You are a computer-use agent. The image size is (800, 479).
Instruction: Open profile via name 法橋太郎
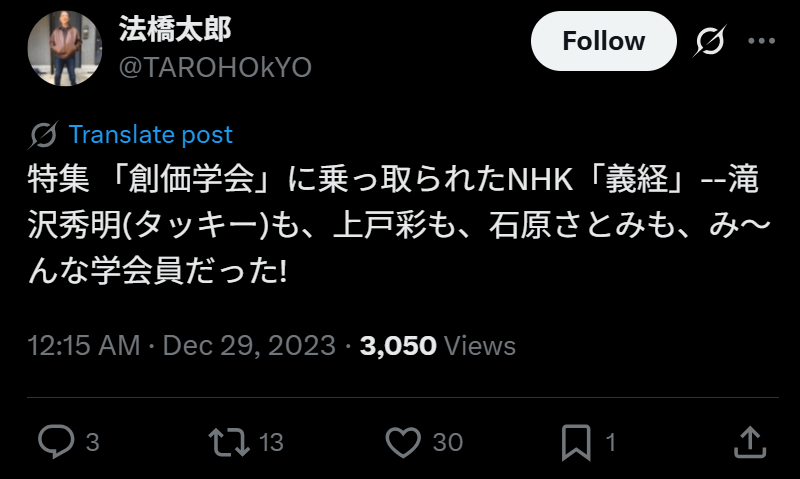[175, 29]
